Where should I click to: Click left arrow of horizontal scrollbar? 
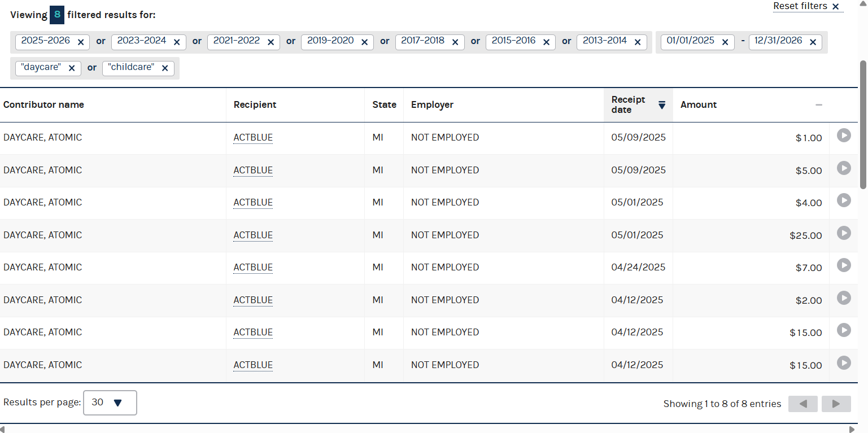[3, 429]
